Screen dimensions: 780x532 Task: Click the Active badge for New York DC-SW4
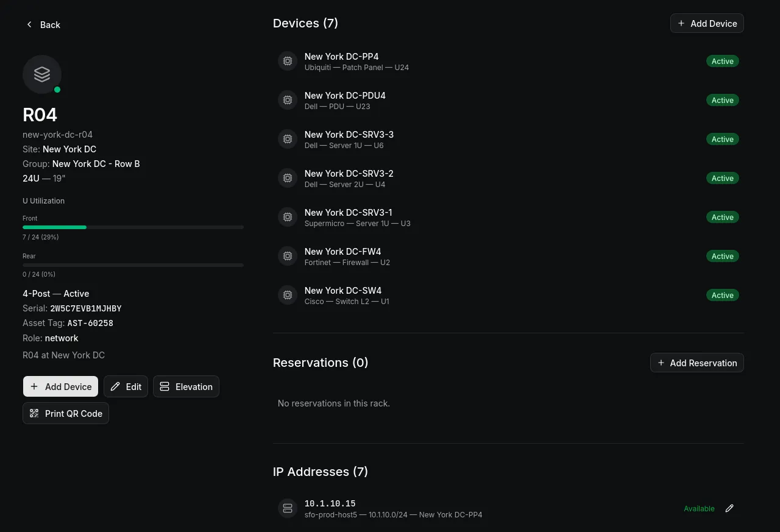point(723,295)
